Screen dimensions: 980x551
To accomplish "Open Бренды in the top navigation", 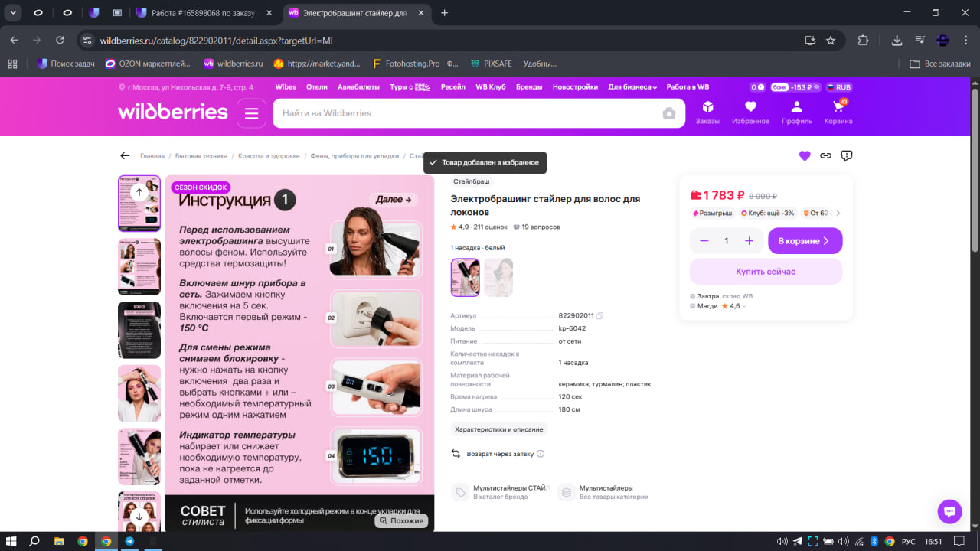I will point(529,87).
